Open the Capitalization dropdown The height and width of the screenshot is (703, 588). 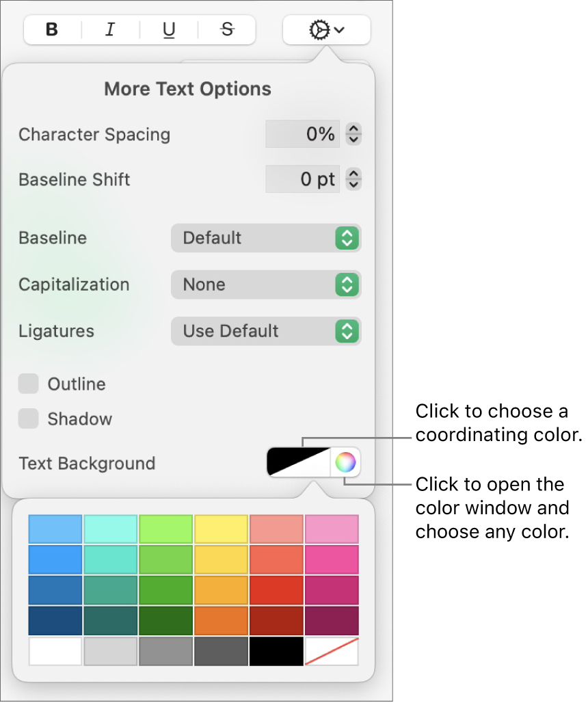[x=266, y=284]
